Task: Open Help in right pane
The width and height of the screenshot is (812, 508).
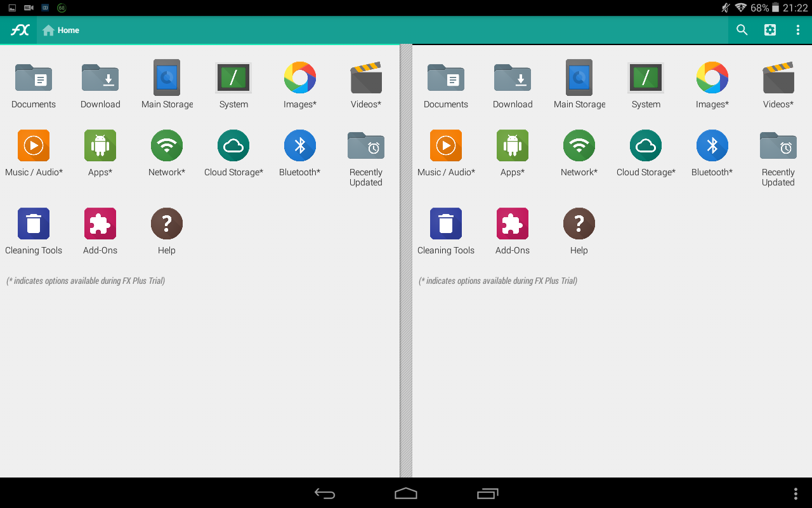Action: point(579,232)
